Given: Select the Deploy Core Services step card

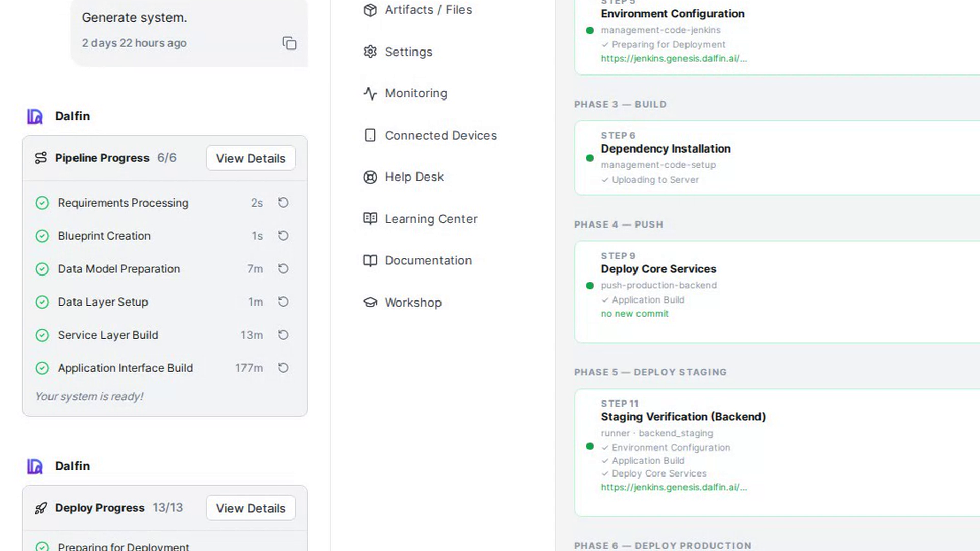Looking at the screenshot, I should point(777,292).
